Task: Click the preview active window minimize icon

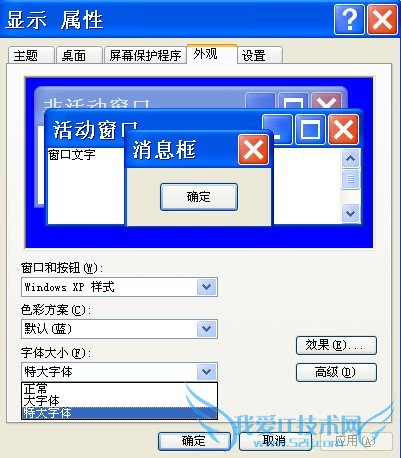Action: [x=277, y=129]
